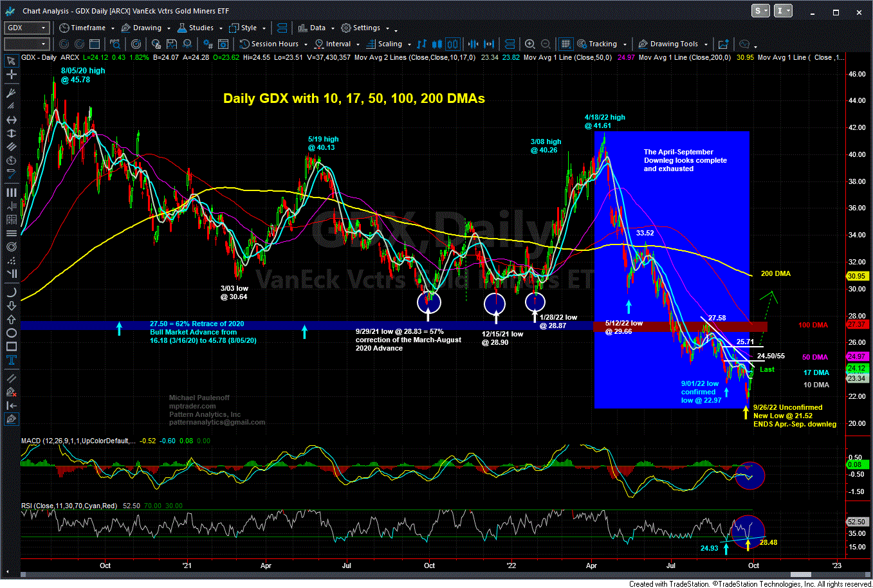Choose the horizontal lines drawing tool
The width and height of the screenshot is (873, 588).
pos(11,234)
